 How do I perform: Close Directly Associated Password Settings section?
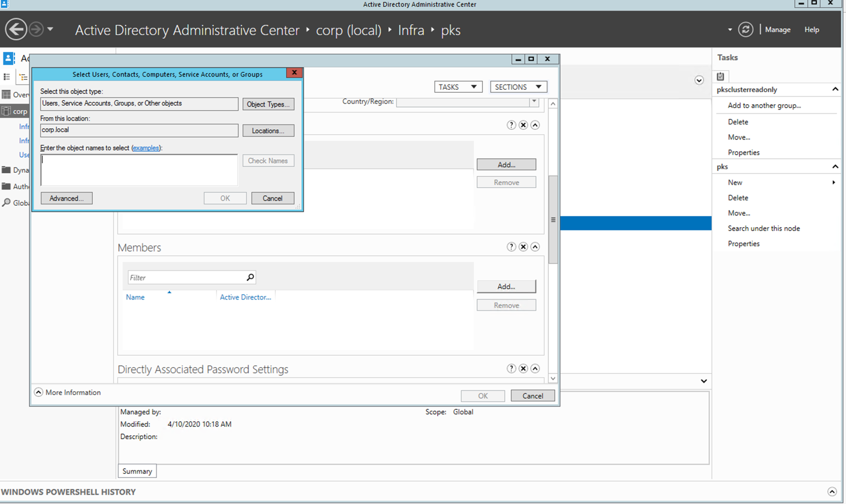[523, 368]
